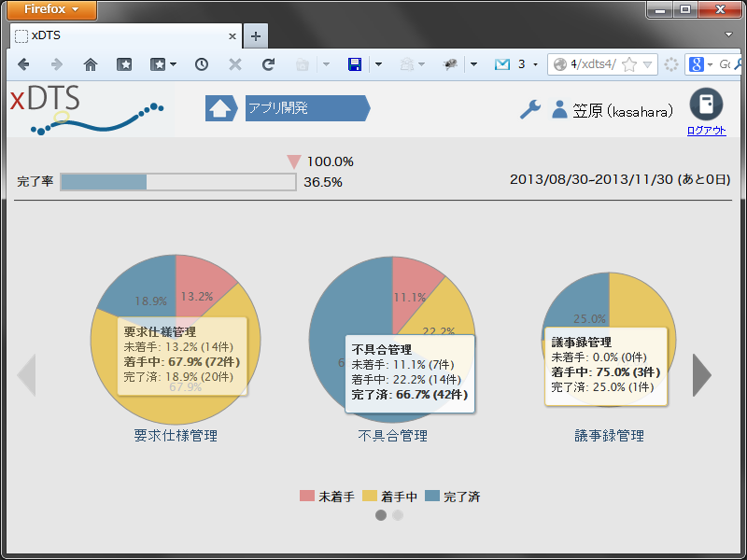The image size is (747, 560).
Task: Click the blue floppy disk save icon
Action: point(355,64)
